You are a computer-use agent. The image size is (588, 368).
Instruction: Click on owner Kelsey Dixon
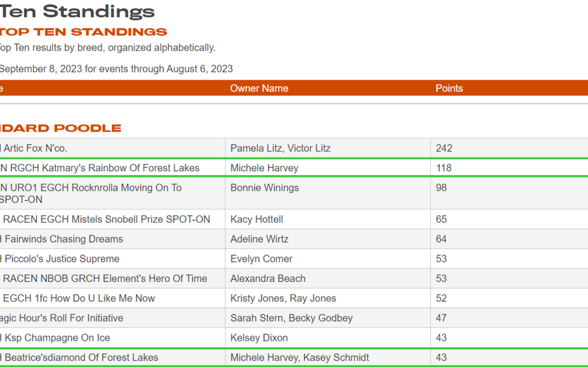pos(259,337)
